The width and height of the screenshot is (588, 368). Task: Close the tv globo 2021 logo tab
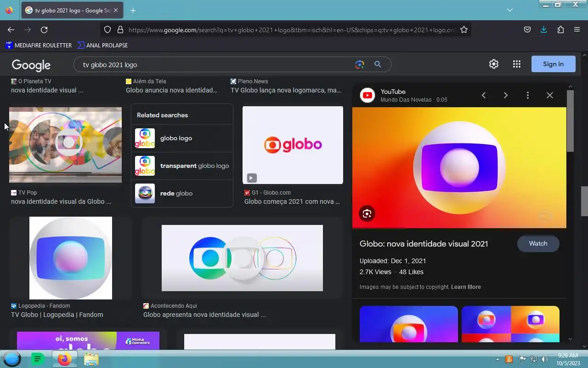click(x=115, y=10)
